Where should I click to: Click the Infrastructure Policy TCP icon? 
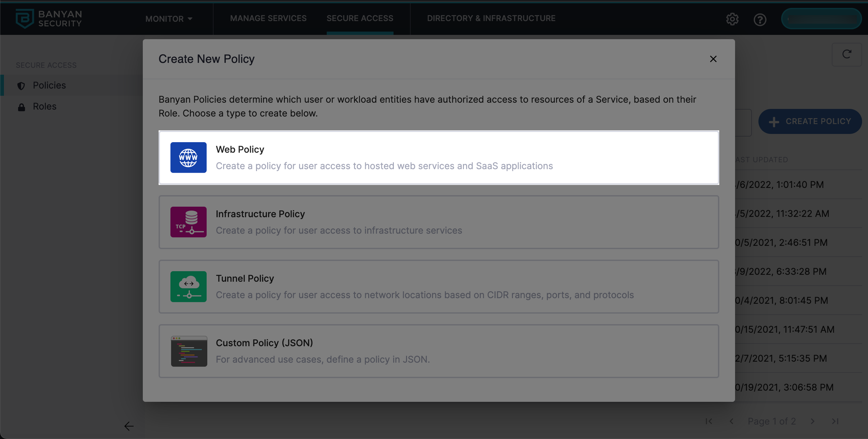188,222
